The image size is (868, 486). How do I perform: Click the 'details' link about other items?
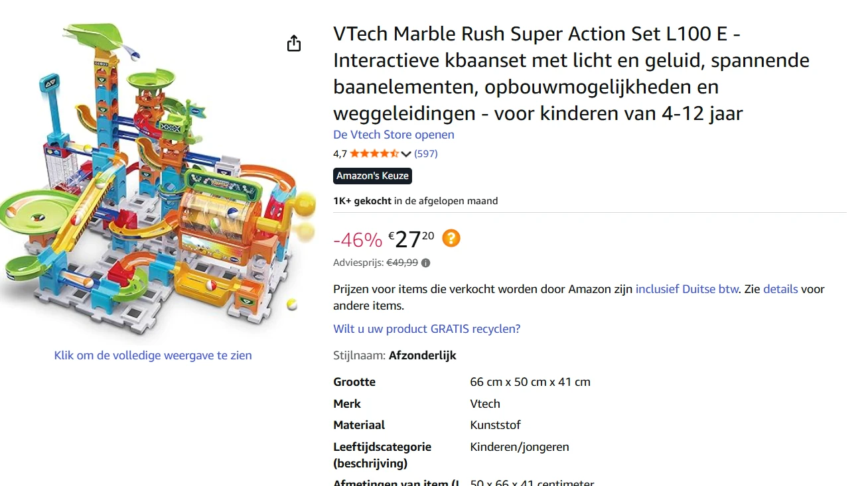[x=780, y=289]
